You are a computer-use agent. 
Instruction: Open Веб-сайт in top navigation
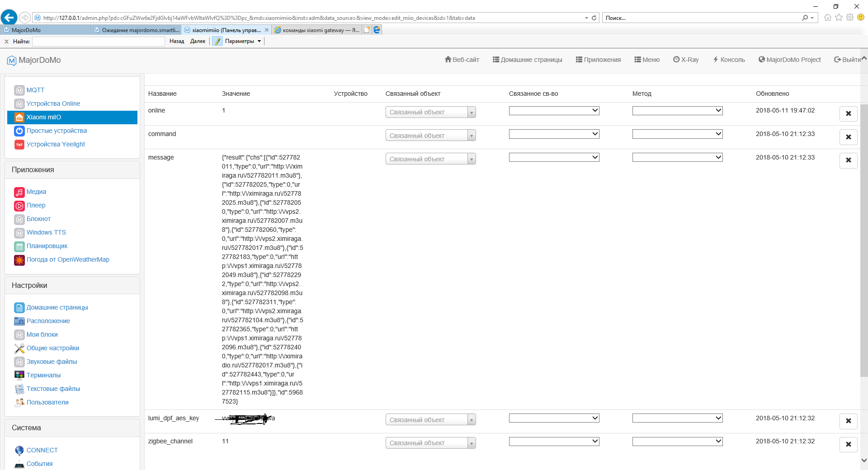pyautogui.click(x=462, y=60)
